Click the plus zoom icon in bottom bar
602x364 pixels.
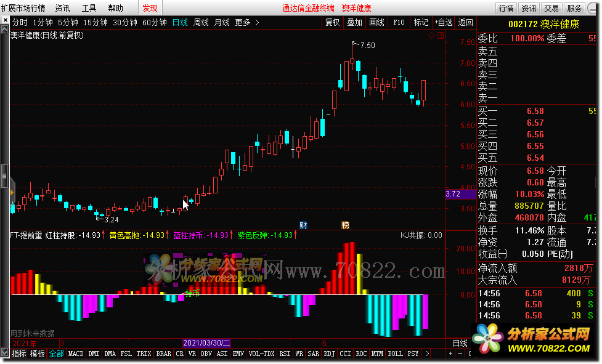pos(451,354)
